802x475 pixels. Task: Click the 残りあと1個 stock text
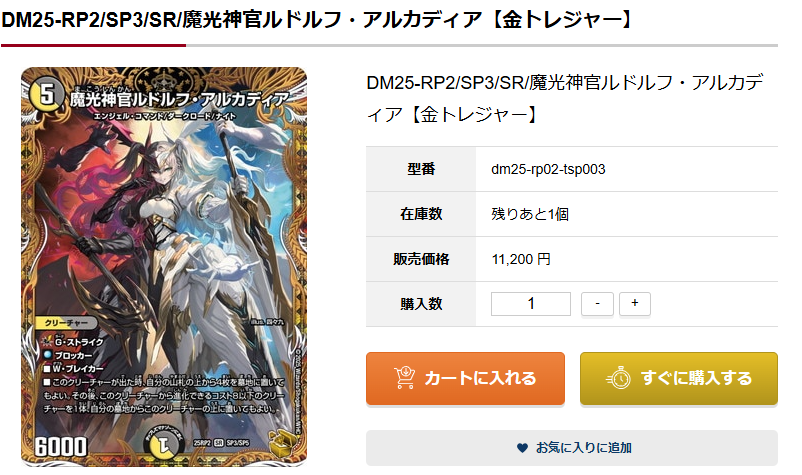[530, 214]
